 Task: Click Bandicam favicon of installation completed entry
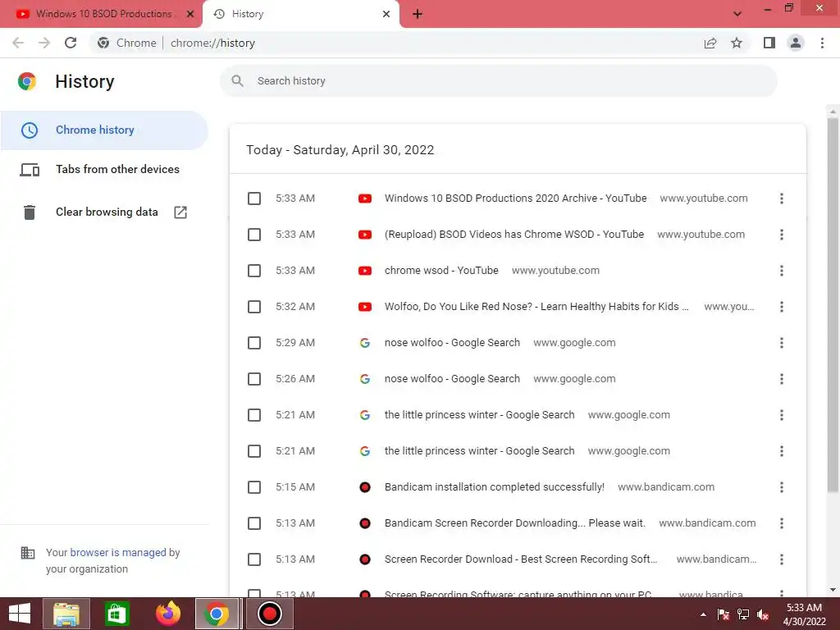click(365, 487)
